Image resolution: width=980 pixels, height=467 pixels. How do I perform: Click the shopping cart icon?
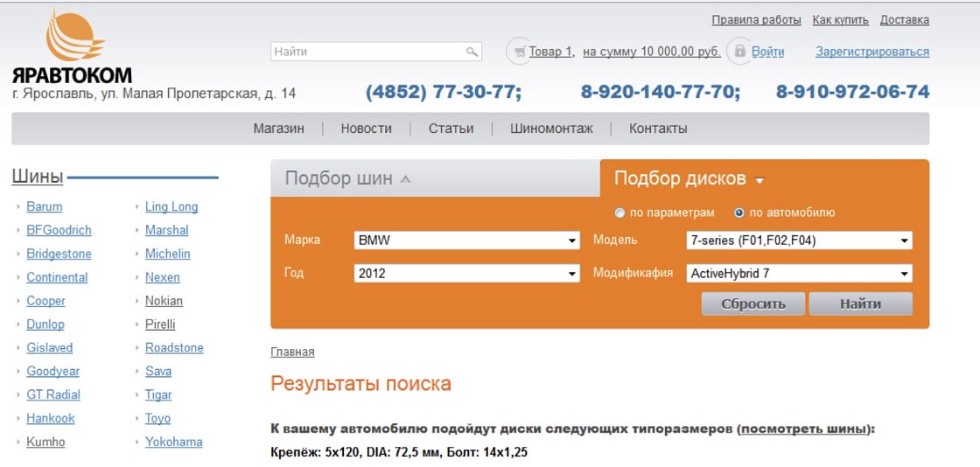click(519, 52)
